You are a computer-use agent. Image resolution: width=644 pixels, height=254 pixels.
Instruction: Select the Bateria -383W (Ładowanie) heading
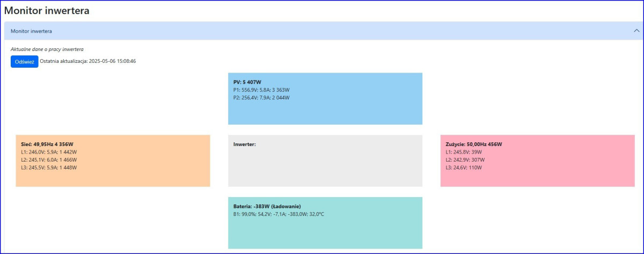(267, 206)
